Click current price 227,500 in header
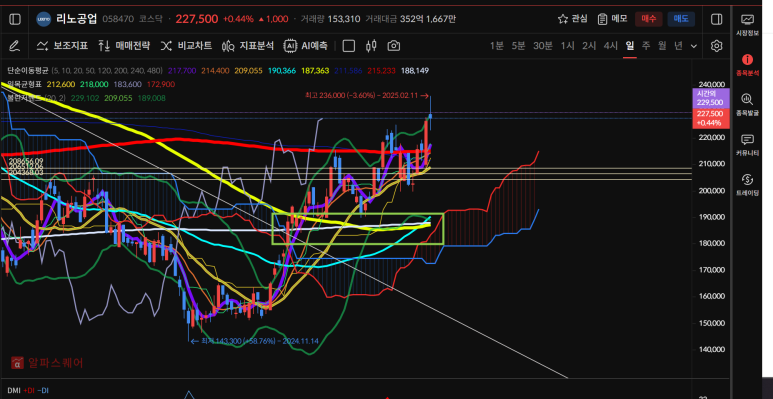The image size is (773, 399). point(197,19)
